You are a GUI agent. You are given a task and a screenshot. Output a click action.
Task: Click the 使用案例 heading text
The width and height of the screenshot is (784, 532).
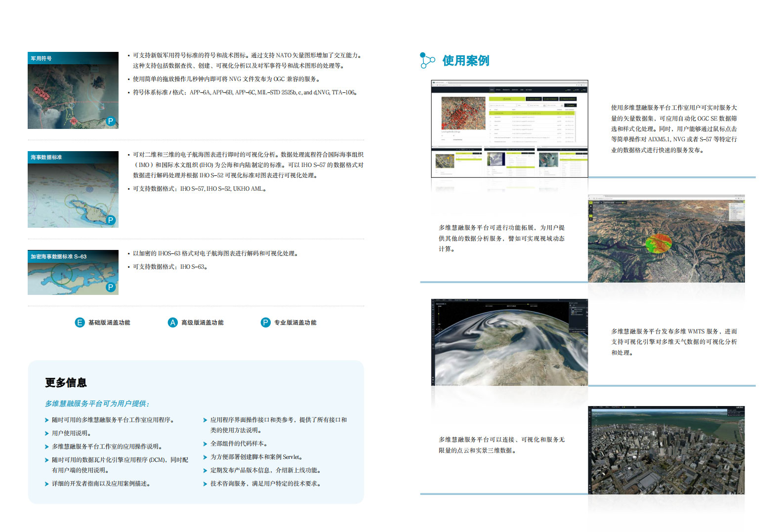pyautogui.click(x=465, y=61)
